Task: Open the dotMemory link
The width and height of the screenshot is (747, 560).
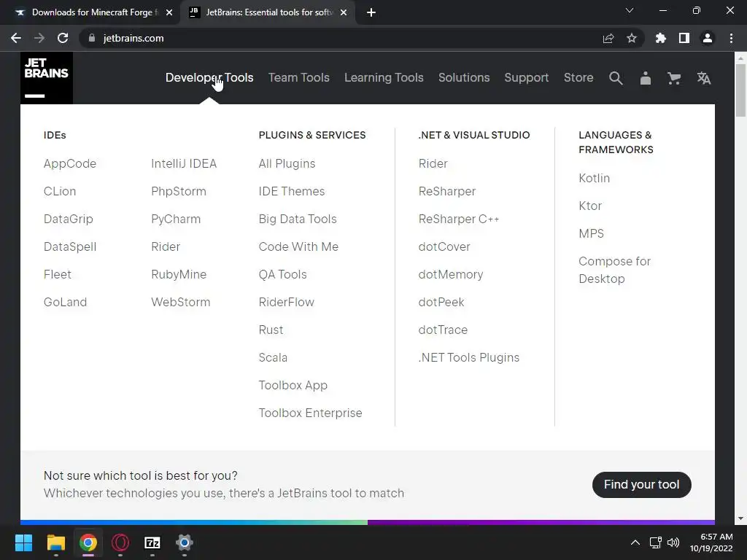Action: 451,274
